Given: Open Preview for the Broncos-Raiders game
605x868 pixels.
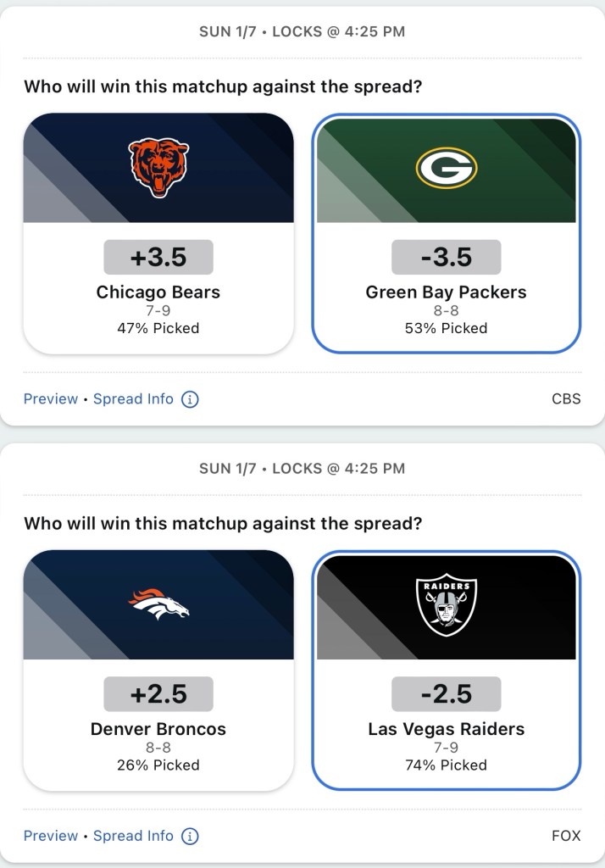Looking at the screenshot, I should tap(51, 836).
